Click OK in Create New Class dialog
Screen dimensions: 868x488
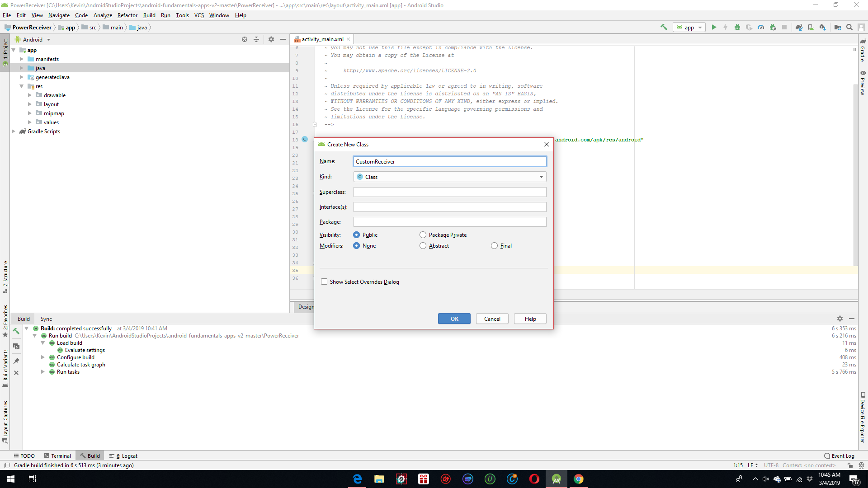[454, 319]
